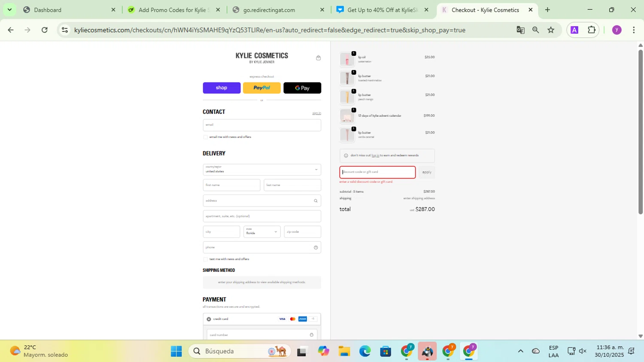Open Windows Start menu
The image size is (644, 362).
coord(176,351)
